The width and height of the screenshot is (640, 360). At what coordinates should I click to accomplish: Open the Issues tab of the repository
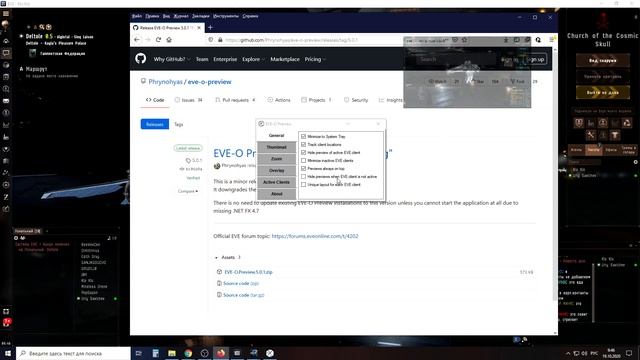point(189,100)
